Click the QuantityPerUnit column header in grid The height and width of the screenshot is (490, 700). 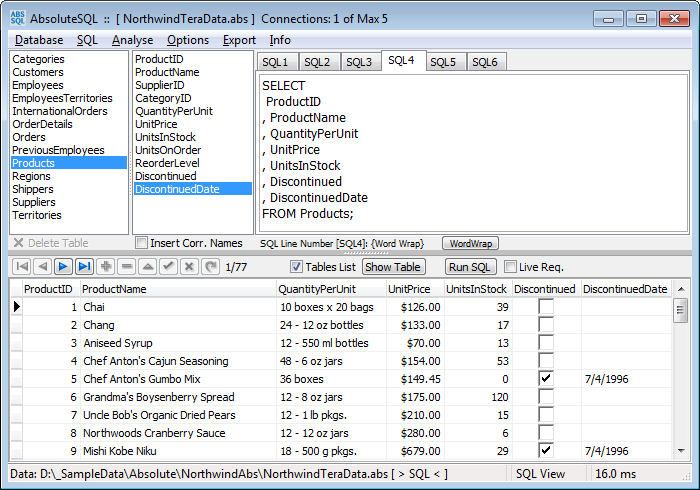[331, 289]
